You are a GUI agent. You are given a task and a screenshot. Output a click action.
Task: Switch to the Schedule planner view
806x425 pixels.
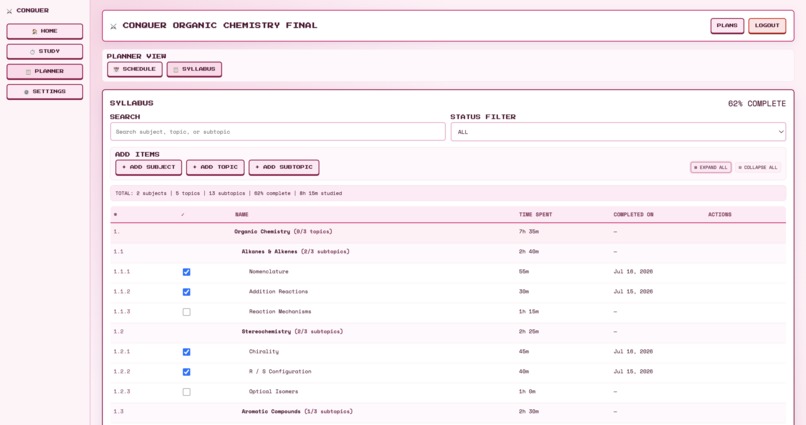(135, 69)
